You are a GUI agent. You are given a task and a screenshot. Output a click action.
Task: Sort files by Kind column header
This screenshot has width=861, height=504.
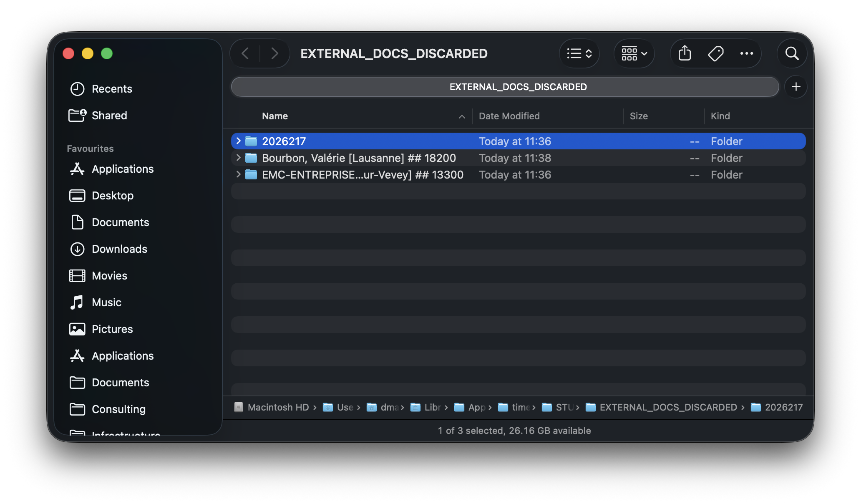pyautogui.click(x=720, y=116)
